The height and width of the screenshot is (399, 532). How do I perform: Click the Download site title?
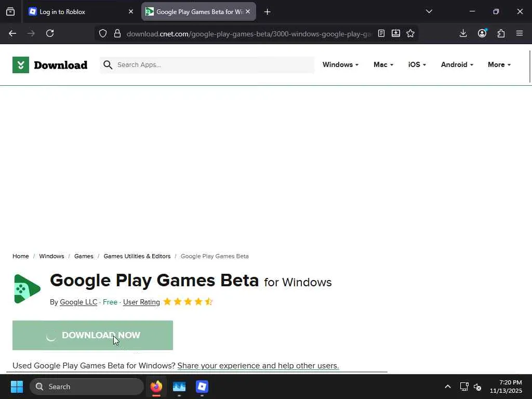(61, 65)
